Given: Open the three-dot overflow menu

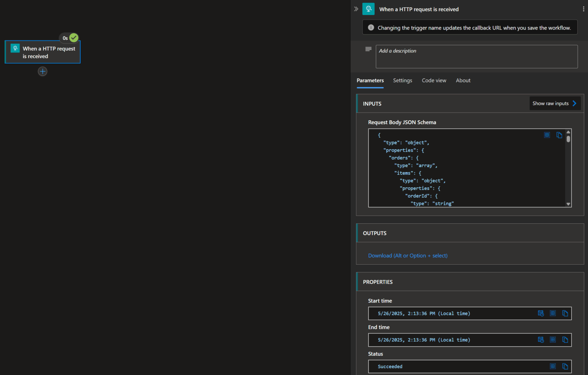Looking at the screenshot, I should coord(583,8).
